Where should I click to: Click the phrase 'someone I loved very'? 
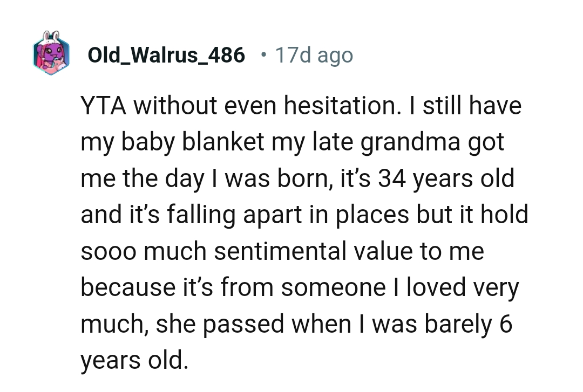(399, 287)
